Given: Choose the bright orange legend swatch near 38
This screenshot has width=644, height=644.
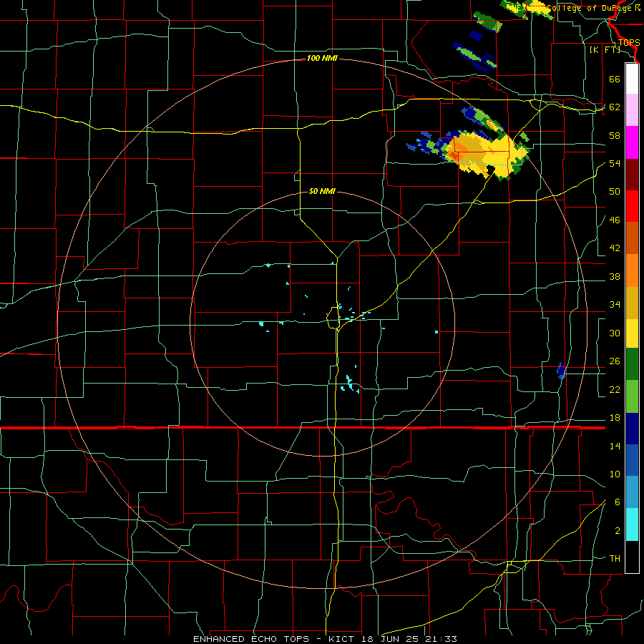Looking at the screenshot, I should click(x=632, y=270).
